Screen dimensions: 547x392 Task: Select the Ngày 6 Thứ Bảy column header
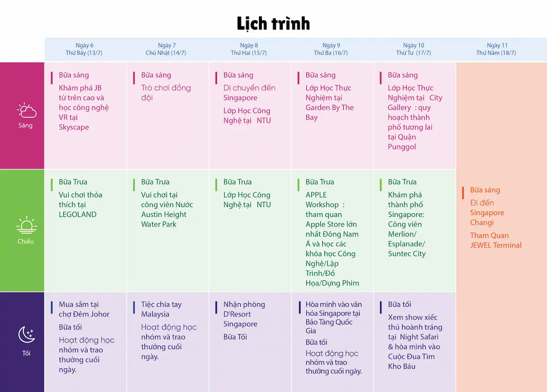pyautogui.click(x=84, y=49)
